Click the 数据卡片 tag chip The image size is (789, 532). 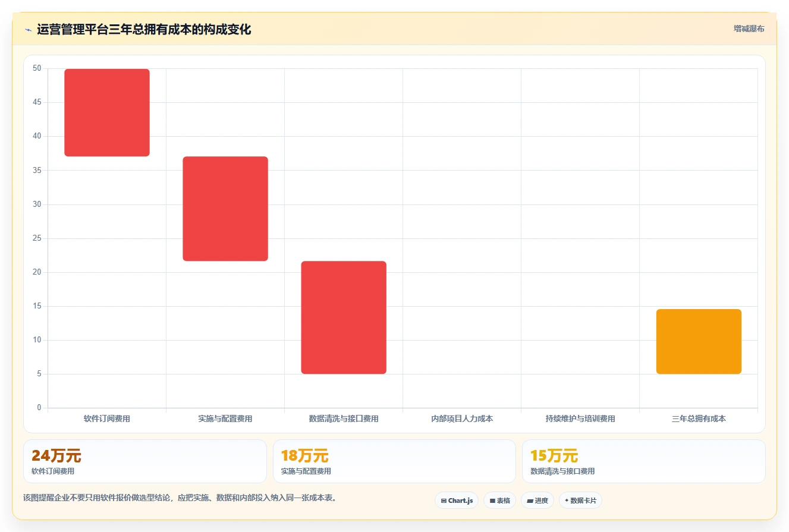coord(580,500)
